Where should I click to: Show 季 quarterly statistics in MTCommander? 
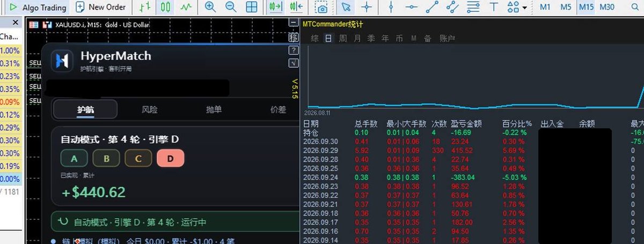coord(371,39)
